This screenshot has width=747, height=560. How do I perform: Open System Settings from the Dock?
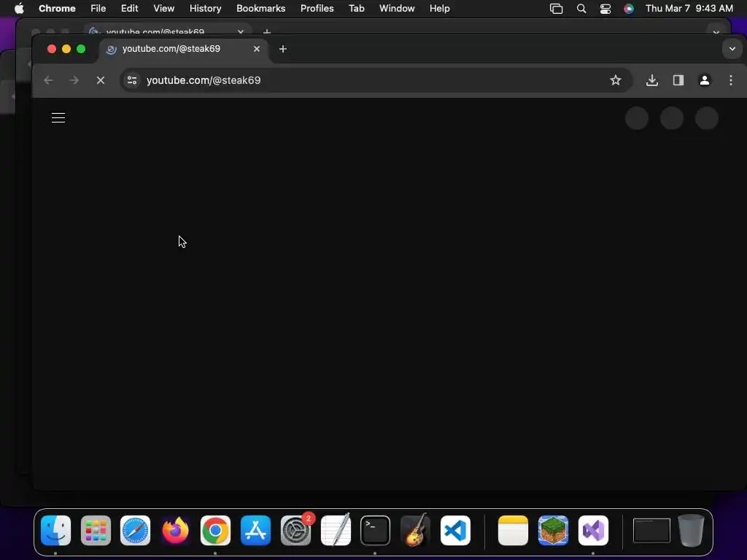click(x=295, y=531)
